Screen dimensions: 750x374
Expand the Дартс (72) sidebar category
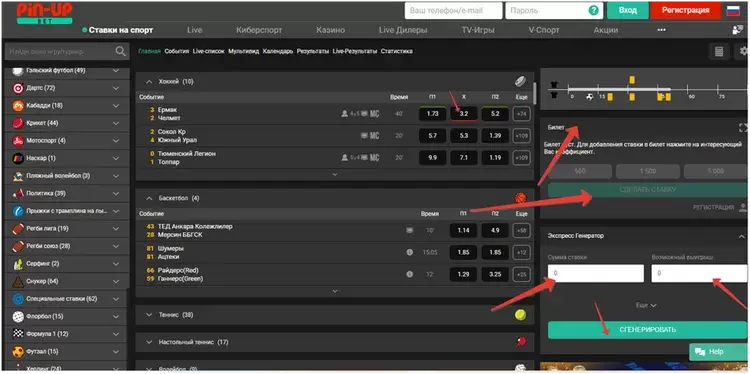116,88
